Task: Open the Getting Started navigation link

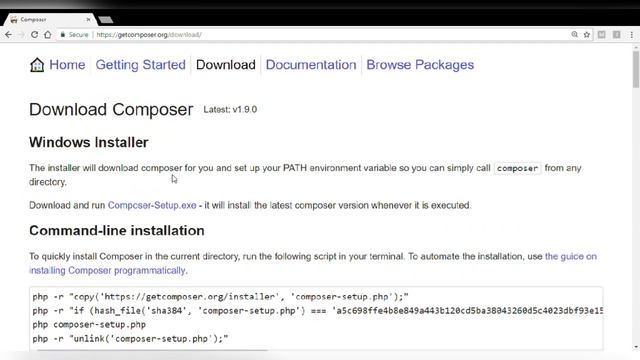Action: [140, 64]
